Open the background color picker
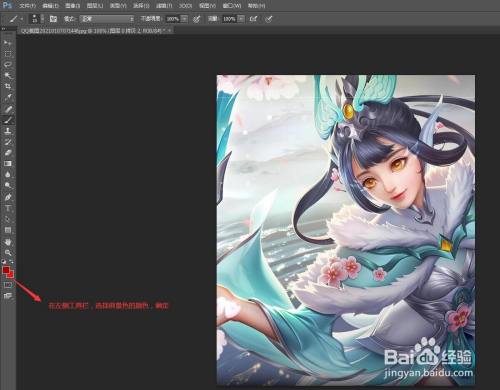 click(x=11, y=275)
